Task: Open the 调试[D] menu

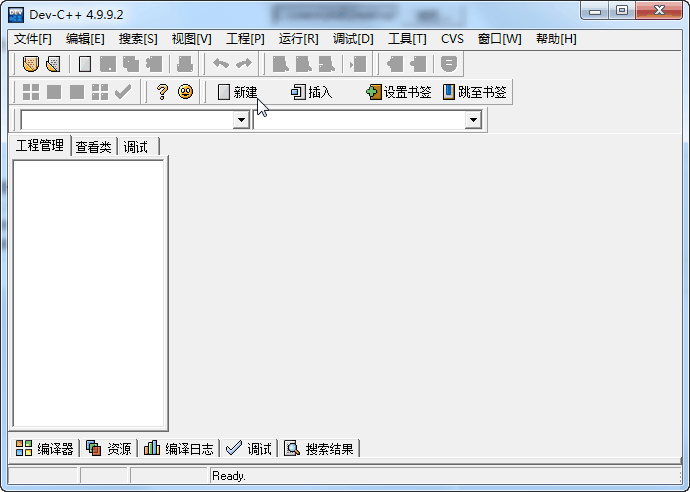Action: 353,39
